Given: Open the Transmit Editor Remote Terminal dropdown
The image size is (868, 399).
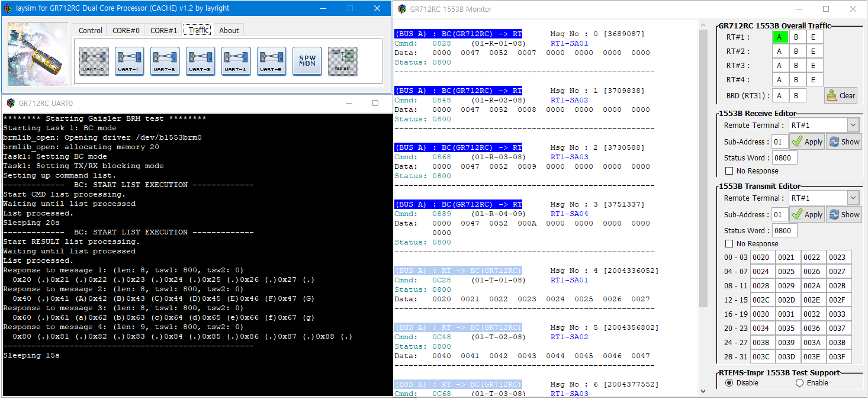Looking at the screenshot, I should coord(853,197).
